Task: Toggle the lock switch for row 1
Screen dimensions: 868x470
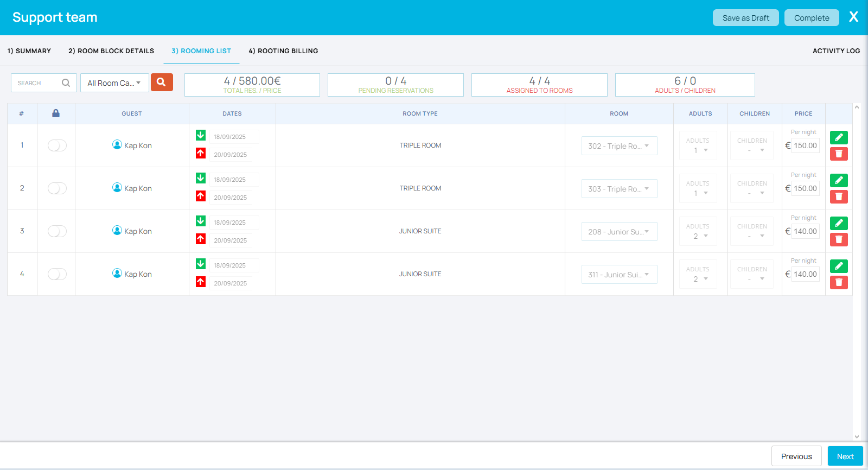Action: coord(57,145)
